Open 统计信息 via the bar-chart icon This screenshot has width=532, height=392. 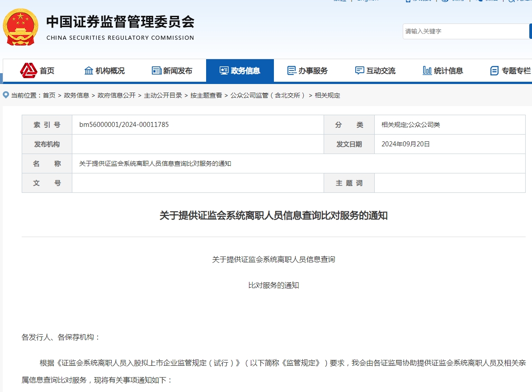(427, 70)
